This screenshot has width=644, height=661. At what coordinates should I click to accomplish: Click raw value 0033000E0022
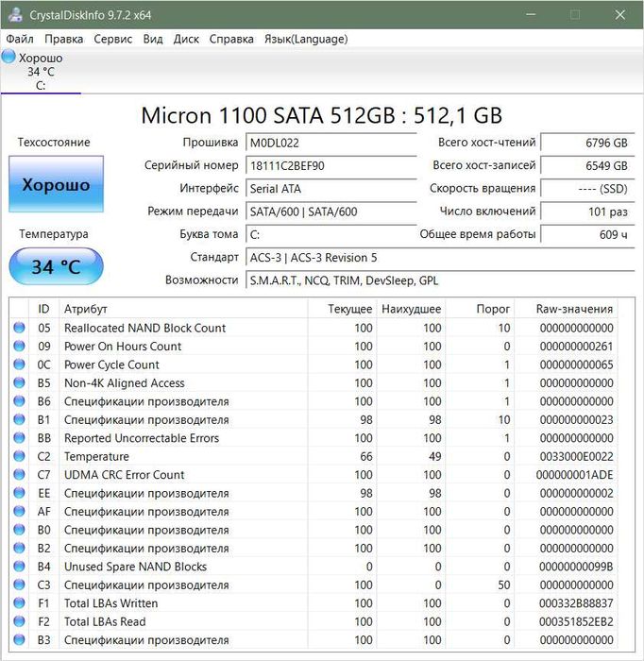tap(576, 456)
